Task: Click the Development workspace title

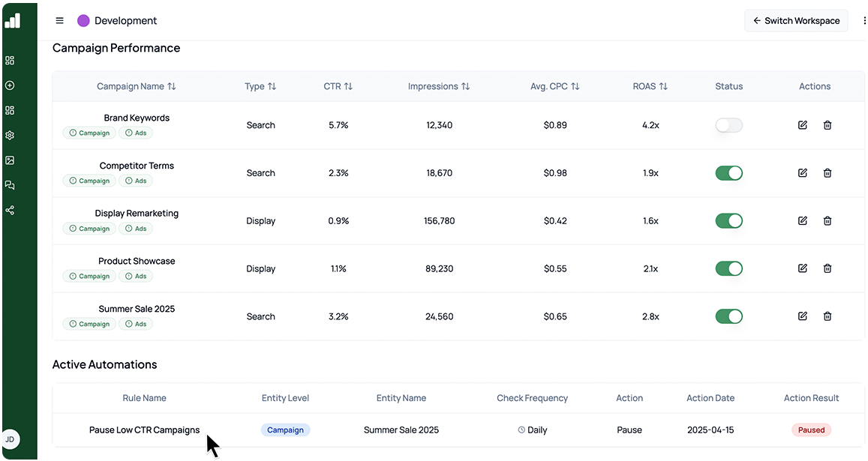Action: 125,20
